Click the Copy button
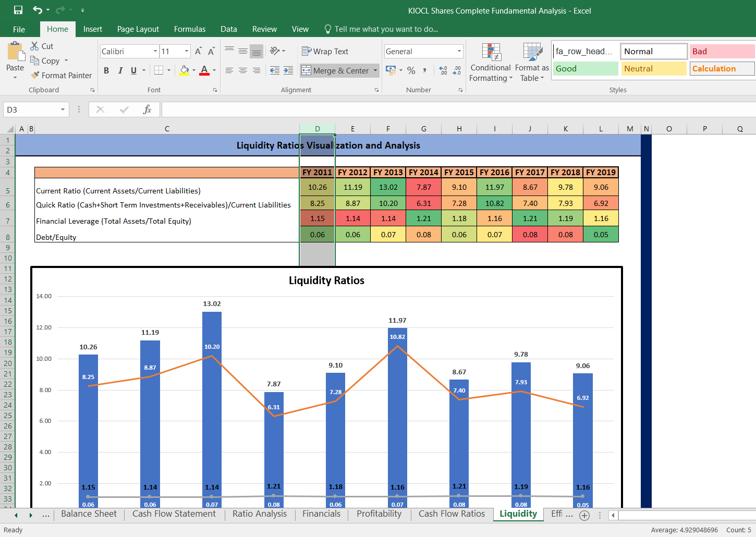The height and width of the screenshot is (537, 756). click(45, 60)
